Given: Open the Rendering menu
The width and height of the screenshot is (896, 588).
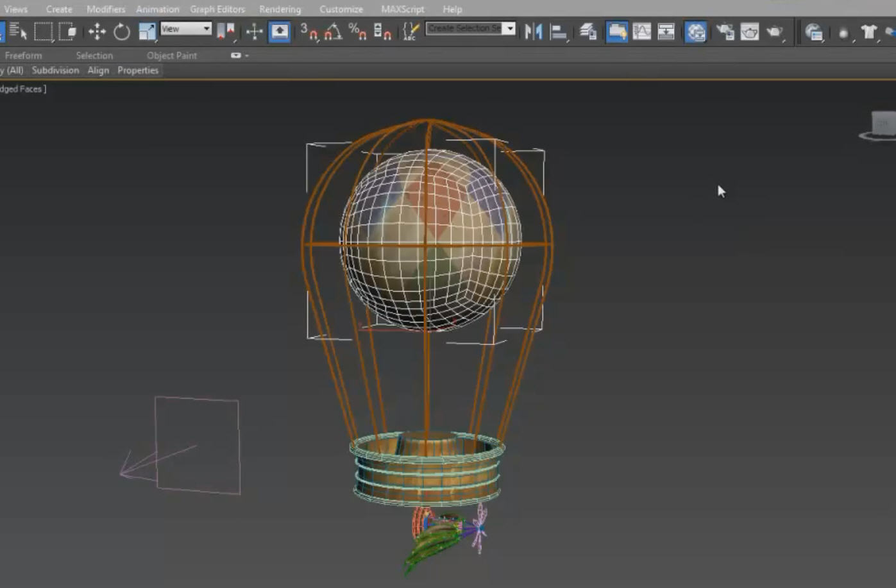Looking at the screenshot, I should pyautogui.click(x=280, y=9).
